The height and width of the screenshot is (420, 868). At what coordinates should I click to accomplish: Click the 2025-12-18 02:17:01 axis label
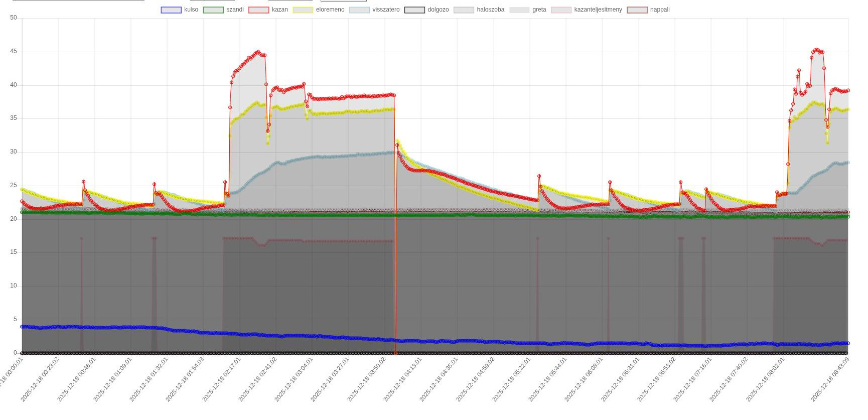coord(222,379)
